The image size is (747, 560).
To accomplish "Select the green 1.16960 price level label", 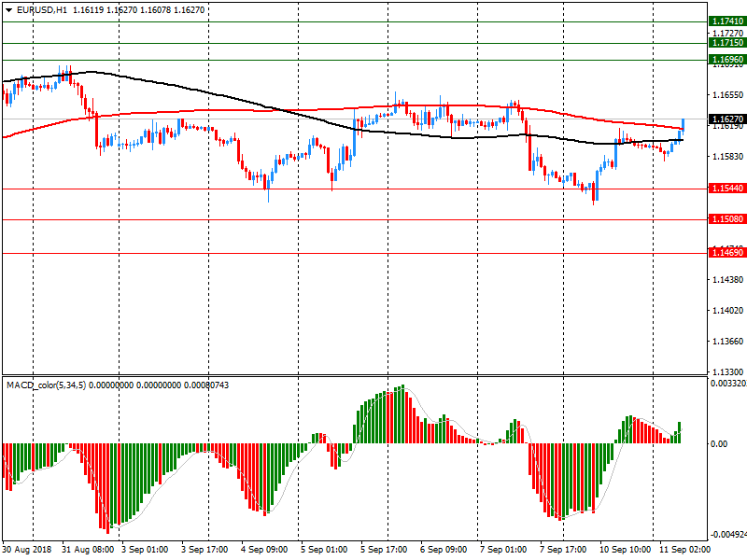I will click(727, 60).
